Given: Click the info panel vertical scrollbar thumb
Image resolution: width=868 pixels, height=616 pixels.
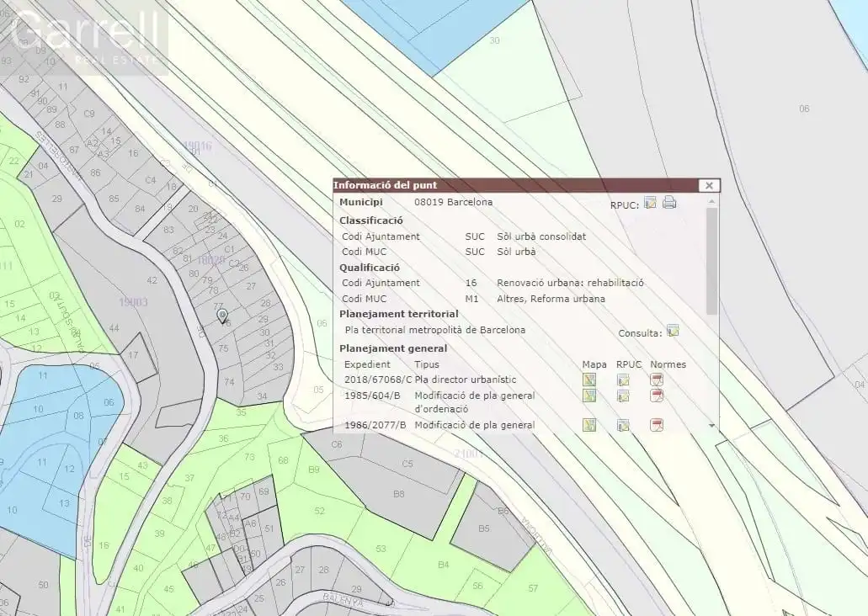Looking at the screenshot, I should pyautogui.click(x=712, y=261).
